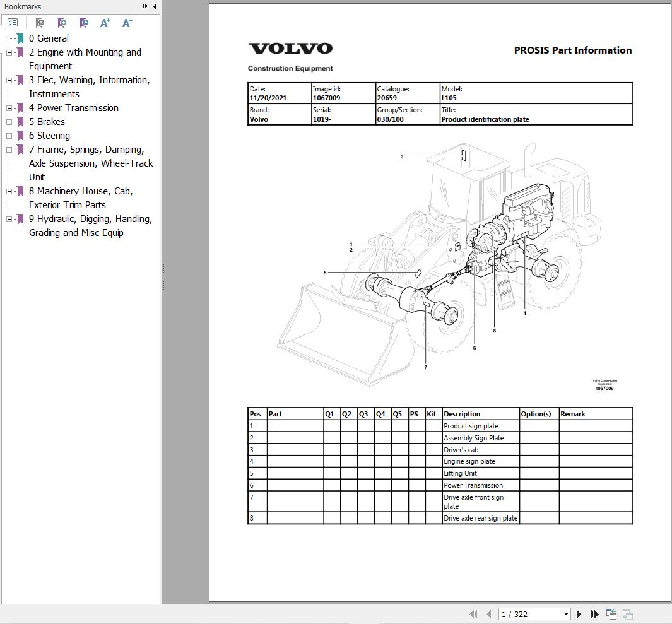
Task: Increase bookmark text size with A+
Action: 105,23
